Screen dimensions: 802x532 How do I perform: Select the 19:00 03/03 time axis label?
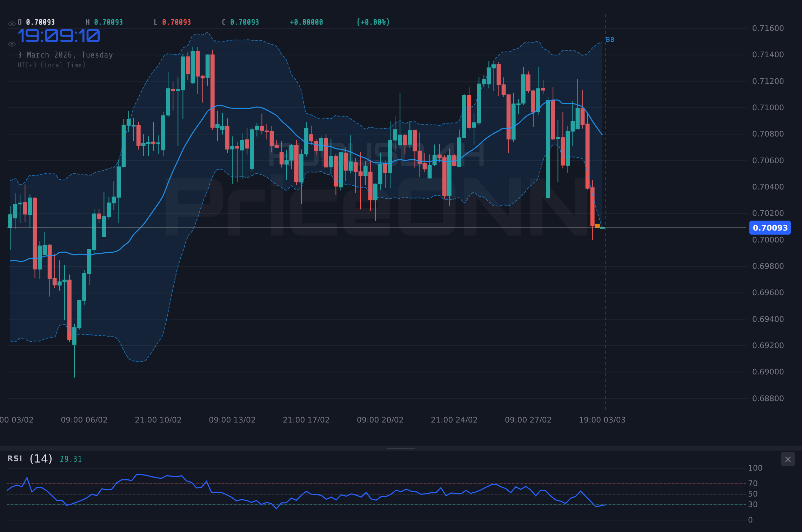[x=602, y=420]
